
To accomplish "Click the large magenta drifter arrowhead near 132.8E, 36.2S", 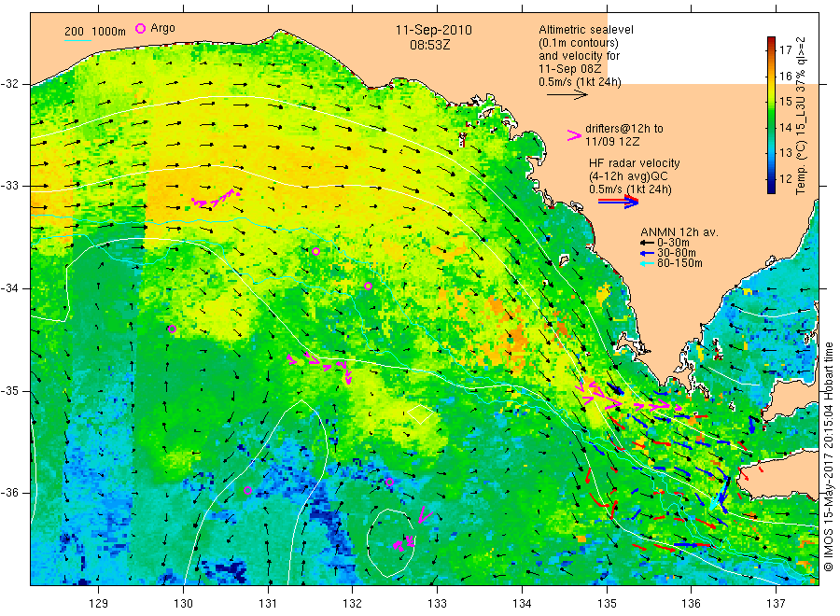I will pyautogui.click(x=424, y=515).
